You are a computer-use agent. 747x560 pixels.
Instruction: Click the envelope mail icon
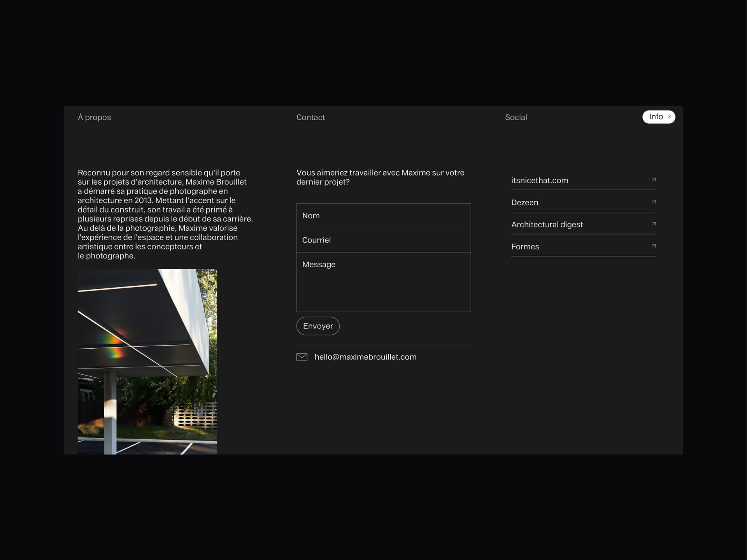[x=302, y=357]
